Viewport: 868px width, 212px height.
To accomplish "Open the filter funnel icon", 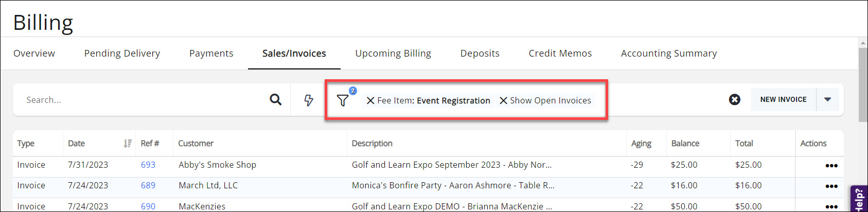I will (343, 100).
